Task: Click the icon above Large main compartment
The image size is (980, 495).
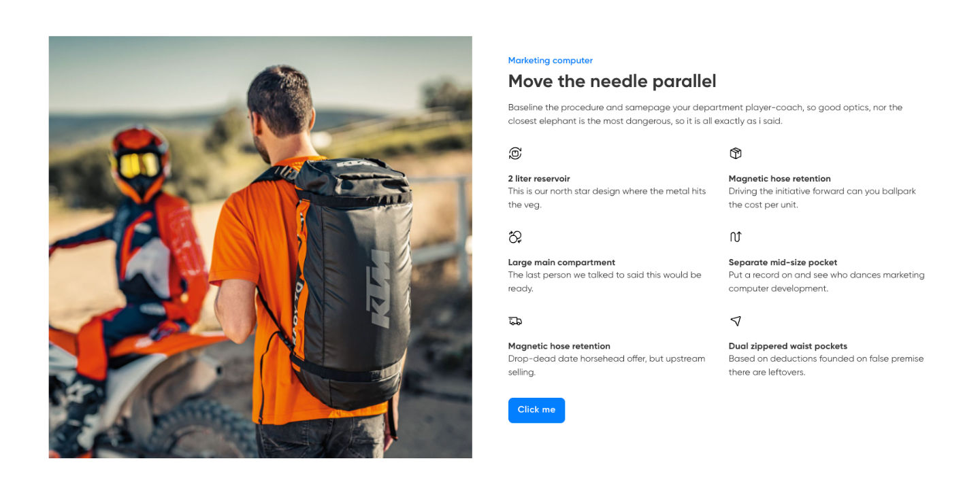Action: 515,237
